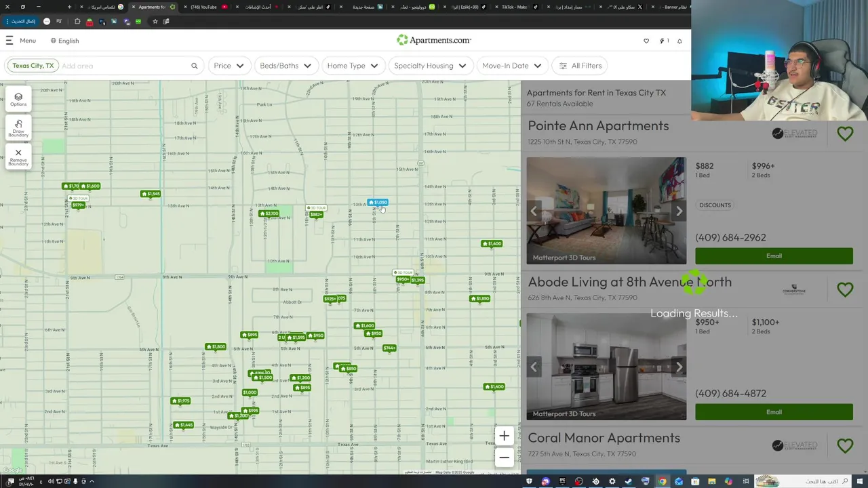Click the $1,000 map marker
868x488 pixels.
[250, 392]
